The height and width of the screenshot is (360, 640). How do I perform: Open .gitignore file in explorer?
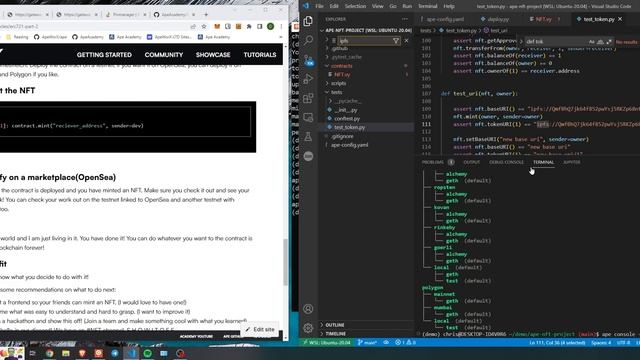[x=342, y=136]
